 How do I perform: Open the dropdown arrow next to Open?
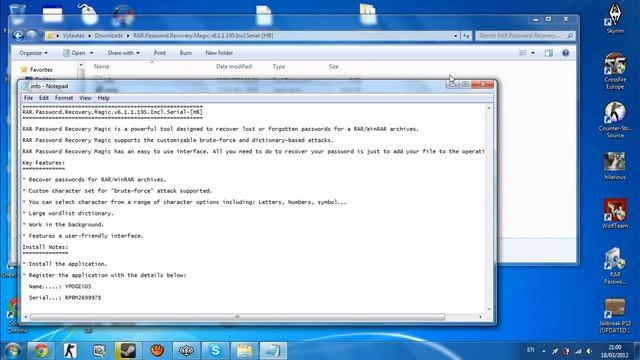coord(91,53)
